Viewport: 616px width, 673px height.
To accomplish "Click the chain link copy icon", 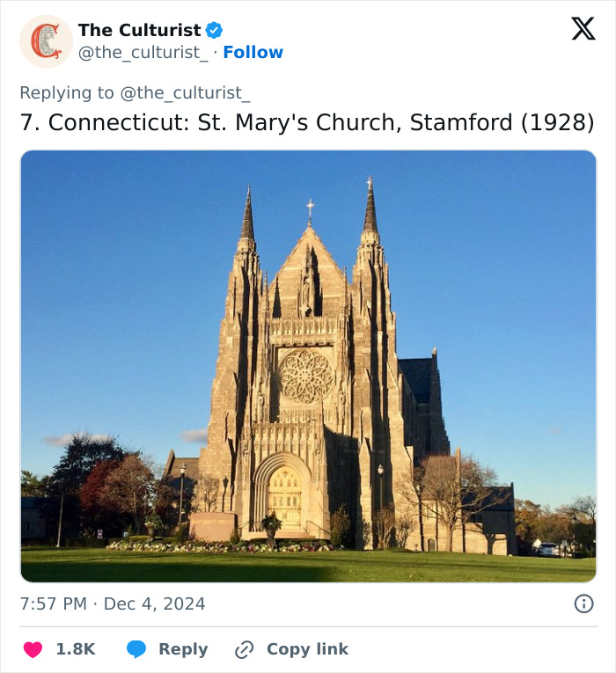I will [x=244, y=649].
